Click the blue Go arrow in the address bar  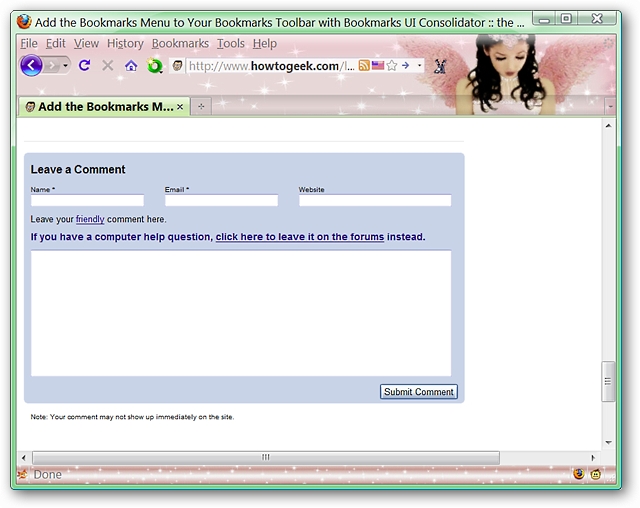pyautogui.click(x=405, y=65)
